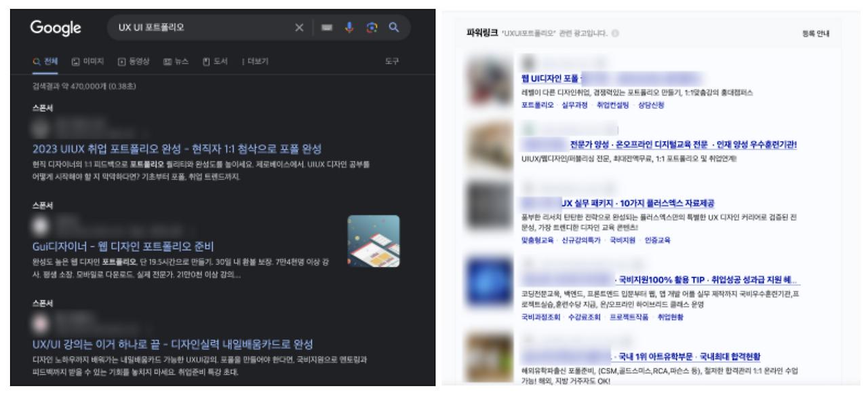Open the 도서 tab
868x393 pixels.
click(x=215, y=61)
